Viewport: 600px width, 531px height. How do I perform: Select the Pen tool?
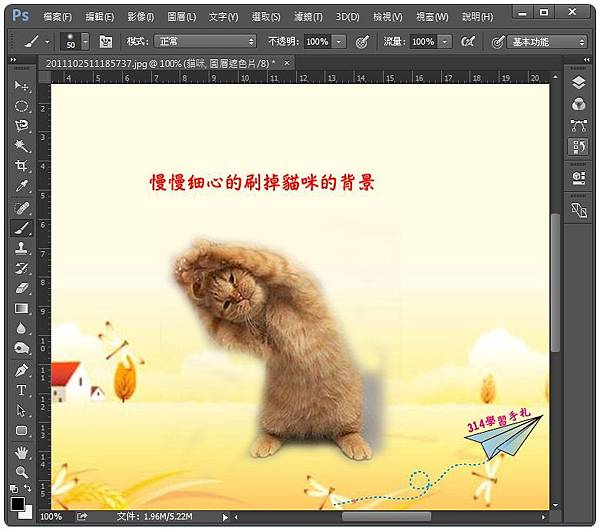pos(21,371)
